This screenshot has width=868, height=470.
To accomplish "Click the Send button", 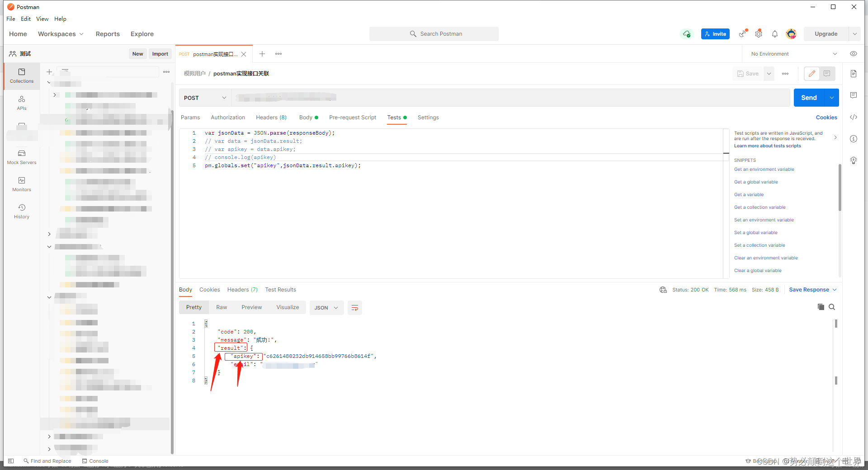I will tap(809, 98).
